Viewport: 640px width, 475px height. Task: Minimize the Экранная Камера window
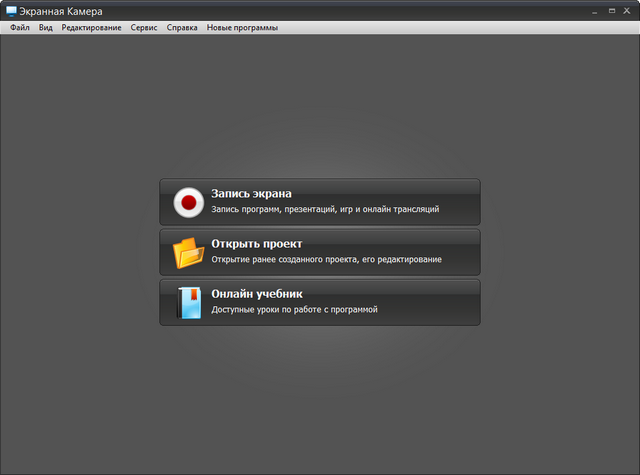[x=594, y=10]
